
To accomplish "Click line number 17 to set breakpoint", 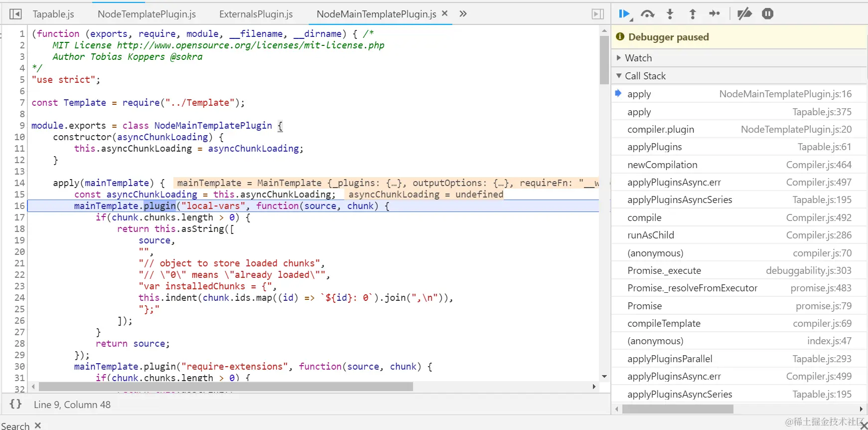I will pos(19,217).
